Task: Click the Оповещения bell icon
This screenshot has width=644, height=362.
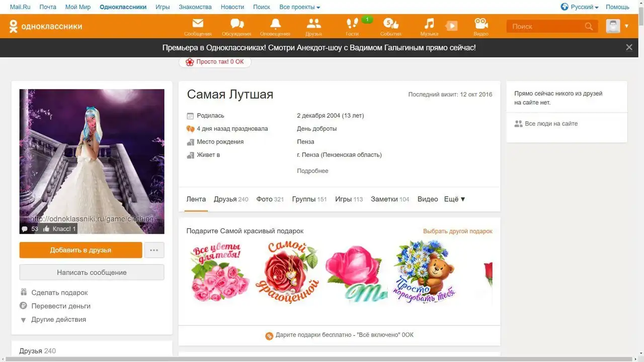Action: [x=275, y=24]
